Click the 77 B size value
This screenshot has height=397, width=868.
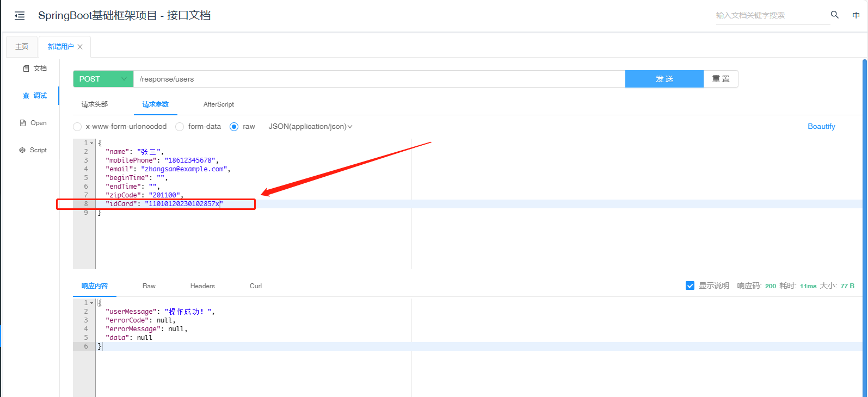[847, 286]
